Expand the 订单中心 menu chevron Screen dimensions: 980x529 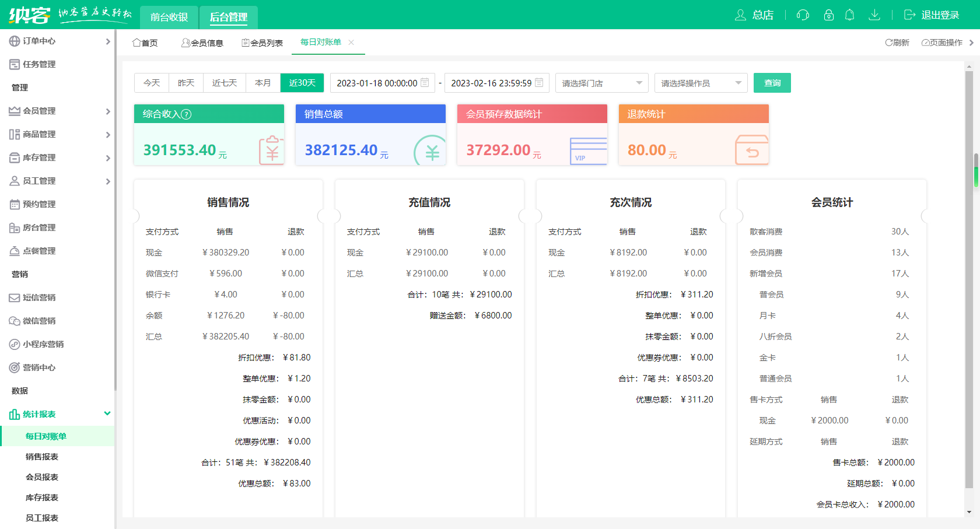click(108, 41)
